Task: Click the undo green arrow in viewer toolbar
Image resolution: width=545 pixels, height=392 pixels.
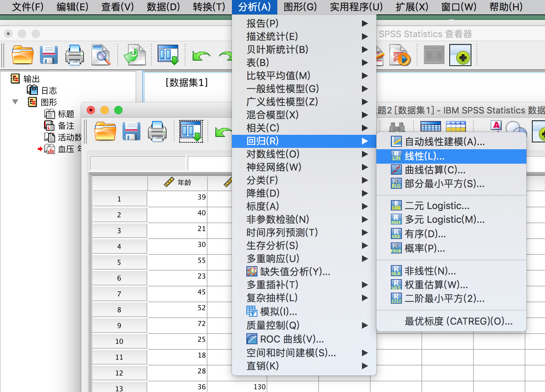Action: click(x=201, y=56)
